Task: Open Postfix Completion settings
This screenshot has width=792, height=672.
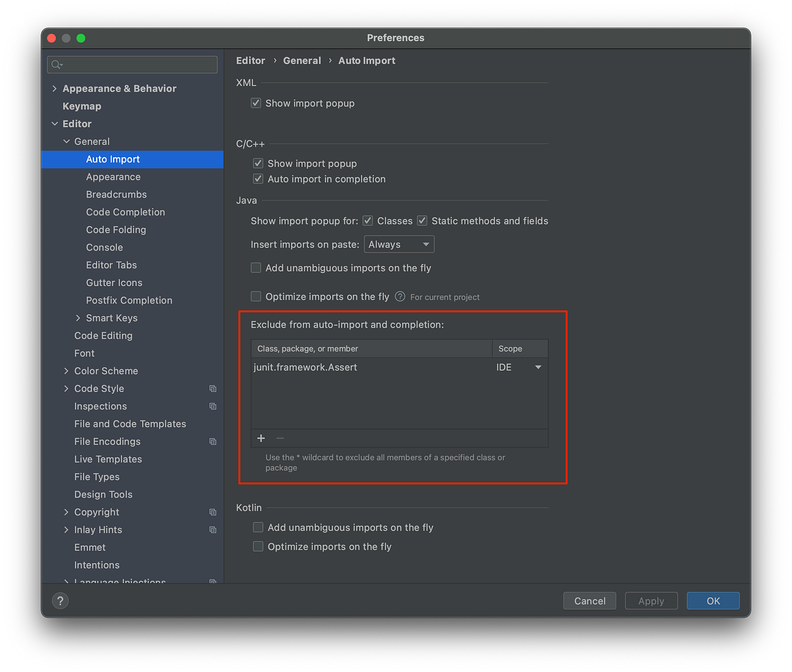Action: [x=128, y=300]
